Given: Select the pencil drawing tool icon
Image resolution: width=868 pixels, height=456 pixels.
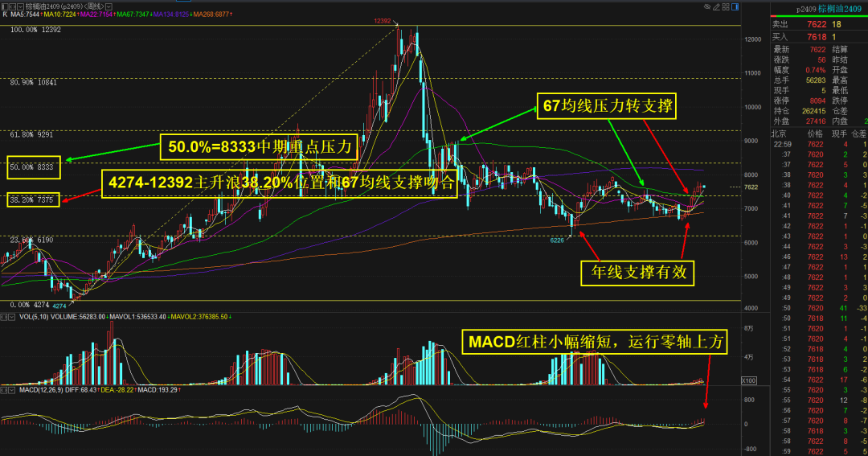Looking at the screenshot, I should [716, 6].
